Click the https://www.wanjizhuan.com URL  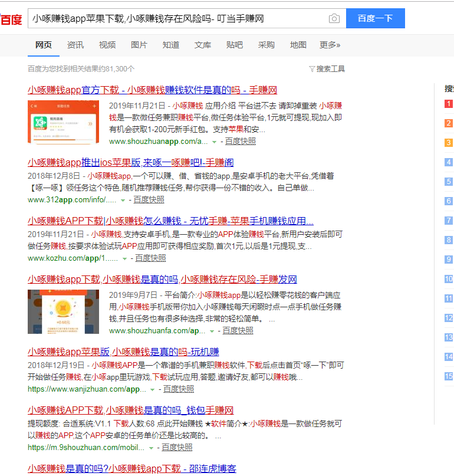click(x=87, y=389)
